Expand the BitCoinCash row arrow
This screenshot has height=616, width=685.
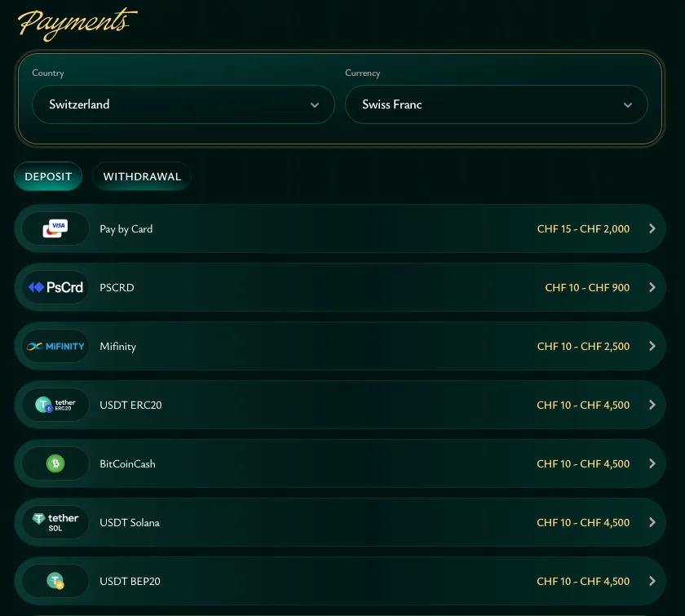click(x=652, y=463)
